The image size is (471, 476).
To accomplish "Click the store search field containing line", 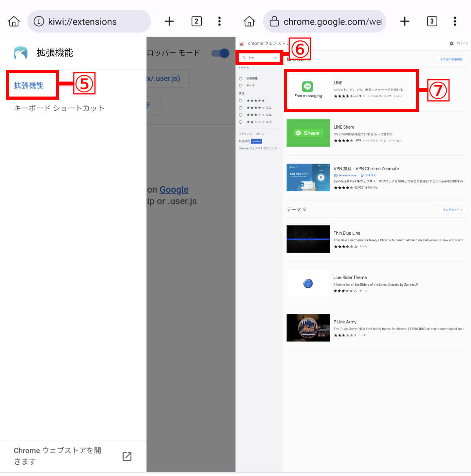I will tap(259, 58).
